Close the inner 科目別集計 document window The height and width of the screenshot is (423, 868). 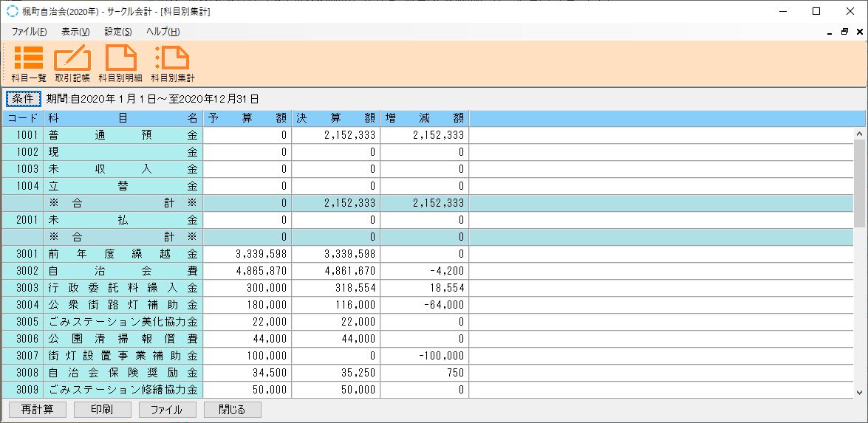coord(859,32)
